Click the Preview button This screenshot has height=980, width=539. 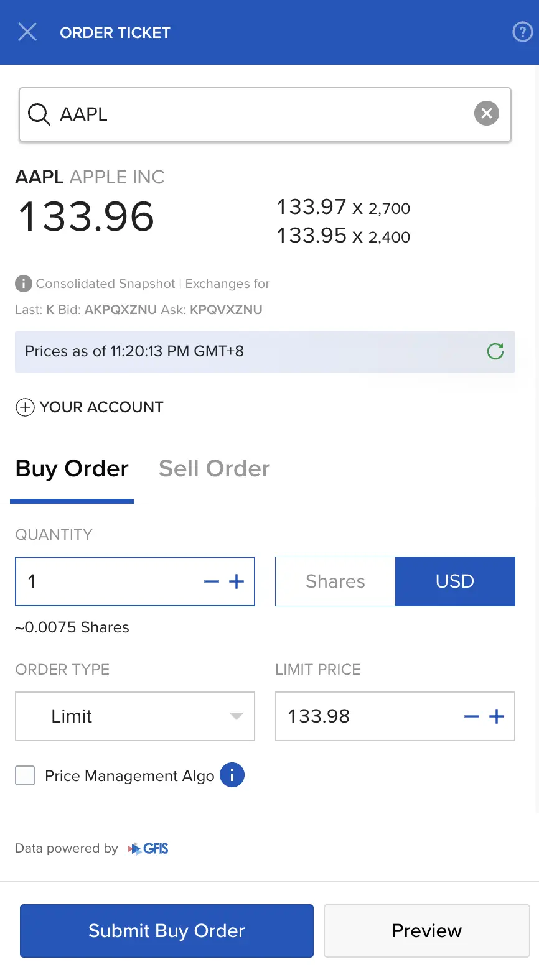tap(427, 931)
